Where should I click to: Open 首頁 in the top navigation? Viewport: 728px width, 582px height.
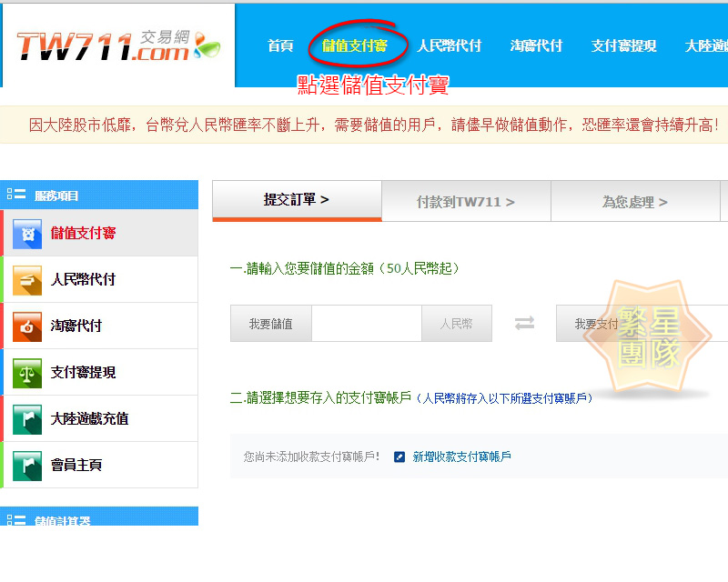click(280, 45)
